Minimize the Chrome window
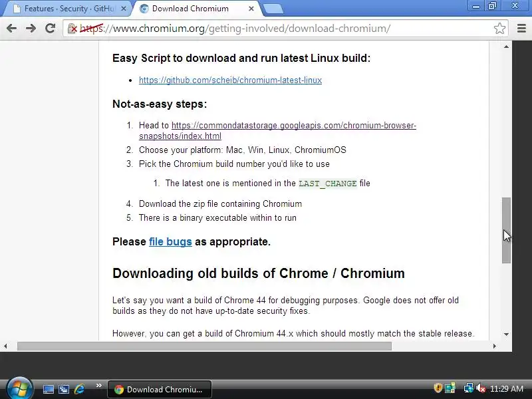 point(476,6)
